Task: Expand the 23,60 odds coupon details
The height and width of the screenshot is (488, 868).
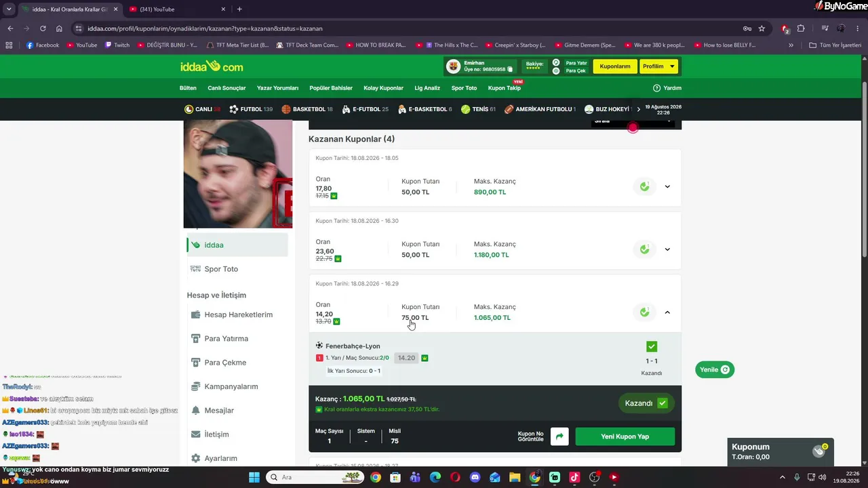Action: 667,249
